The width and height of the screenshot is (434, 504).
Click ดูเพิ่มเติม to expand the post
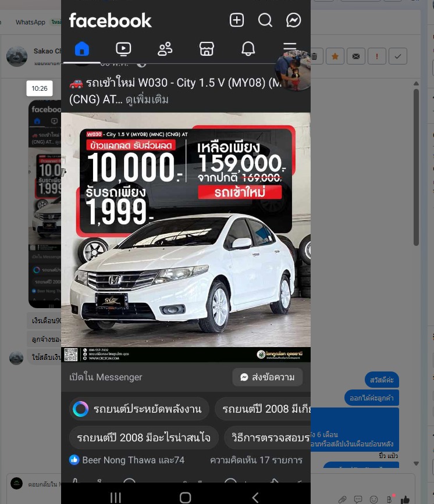click(x=147, y=99)
